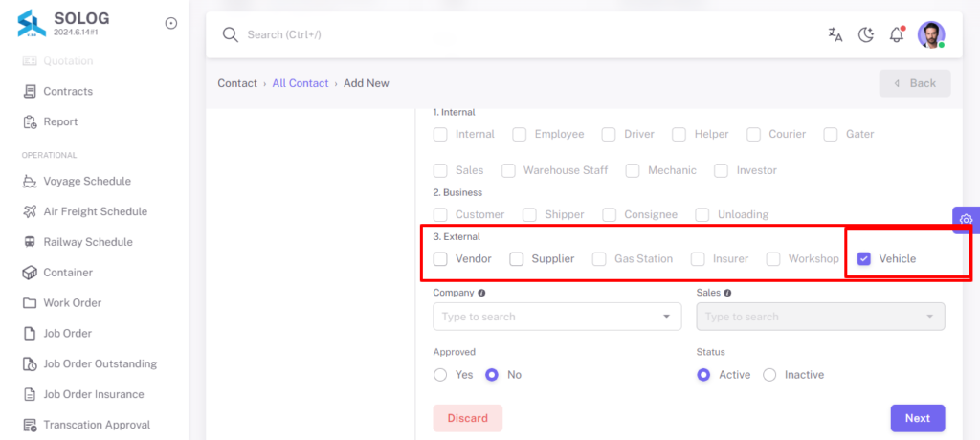
Task: Check the Vendor checkbox
Action: click(440, 259)
